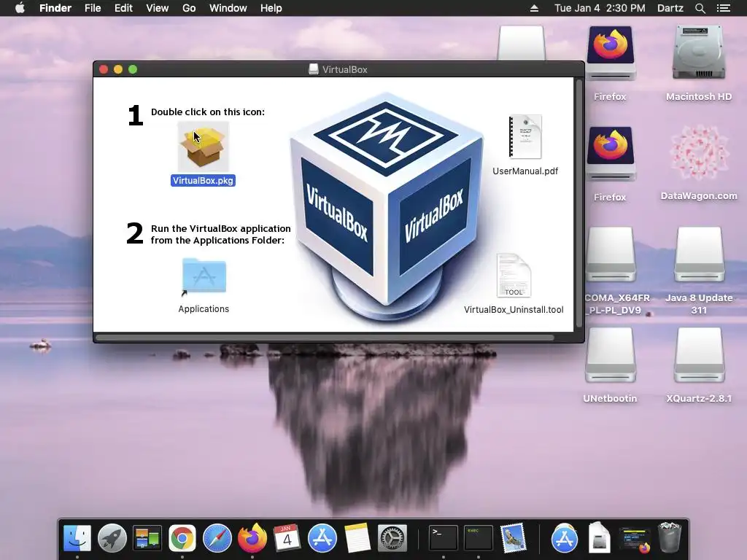This screenshot has width=747, height=560.
Task: Open Calendar showing Jan 4 in Dock
Action: pos(287,538)
